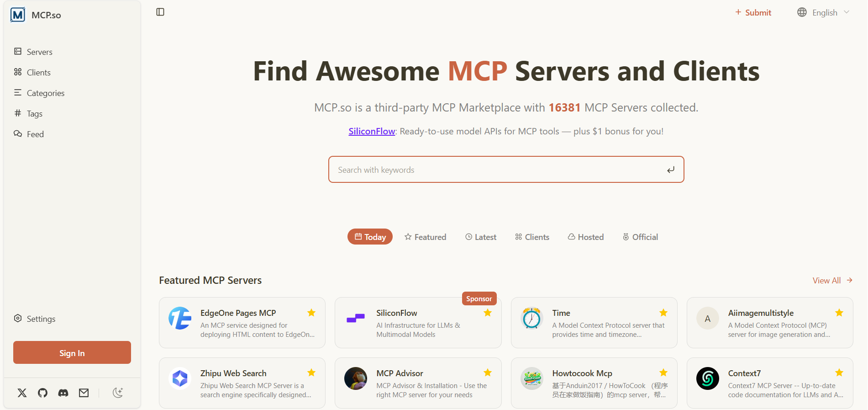Click the search enter arrow icon
This screenshot has width=868, height=410.
pos(670,170)
